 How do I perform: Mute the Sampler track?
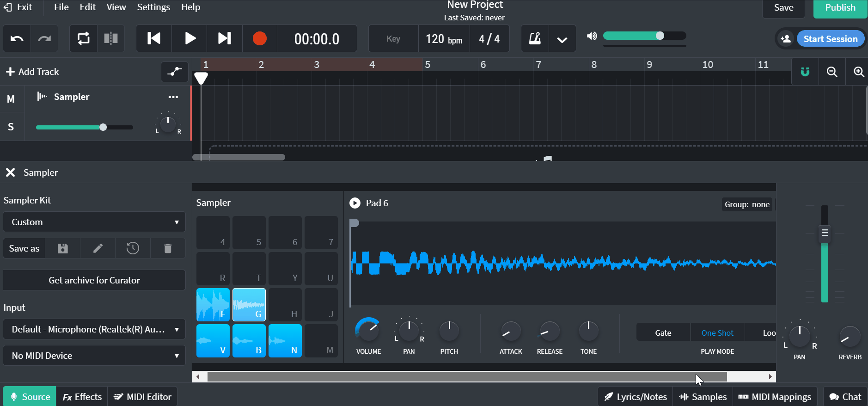click(11, 99)
